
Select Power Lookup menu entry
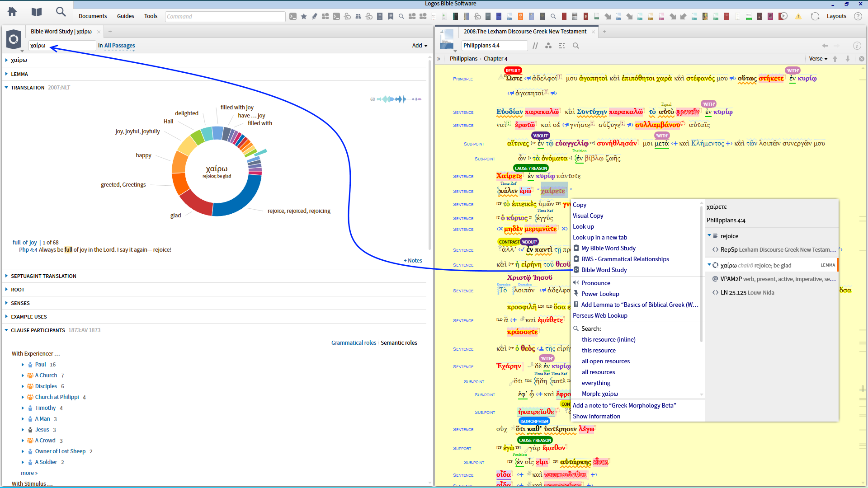tap(600, 294)
